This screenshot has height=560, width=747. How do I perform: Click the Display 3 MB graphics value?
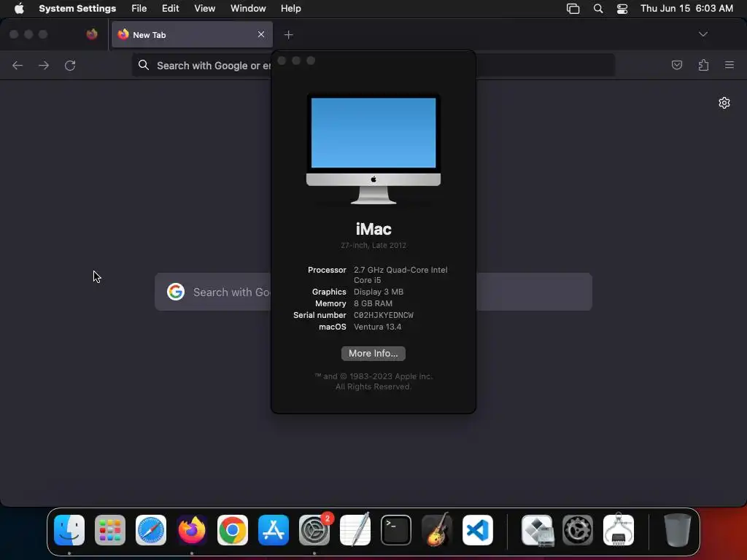click(x=379, y=292)
